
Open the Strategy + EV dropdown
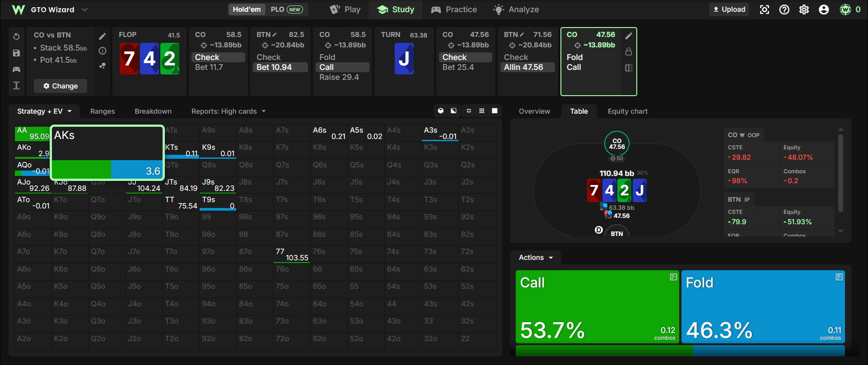pyautogui.click(x=44, y=111)
